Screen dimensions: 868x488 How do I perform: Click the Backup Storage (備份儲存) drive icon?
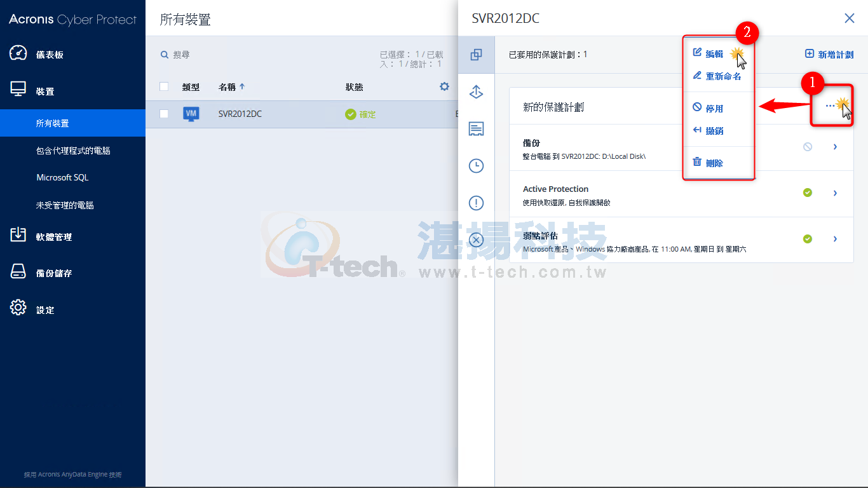[18, 272]
